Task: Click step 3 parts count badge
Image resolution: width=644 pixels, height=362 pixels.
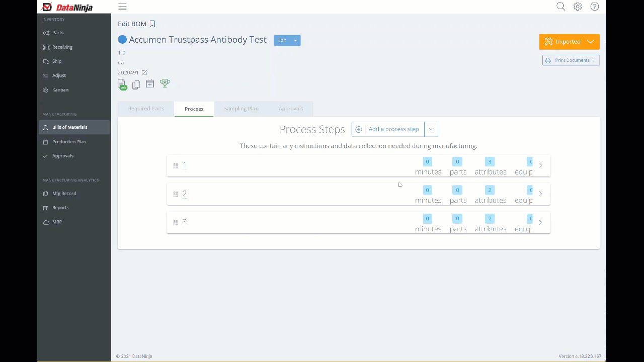Action: point(457,219)
